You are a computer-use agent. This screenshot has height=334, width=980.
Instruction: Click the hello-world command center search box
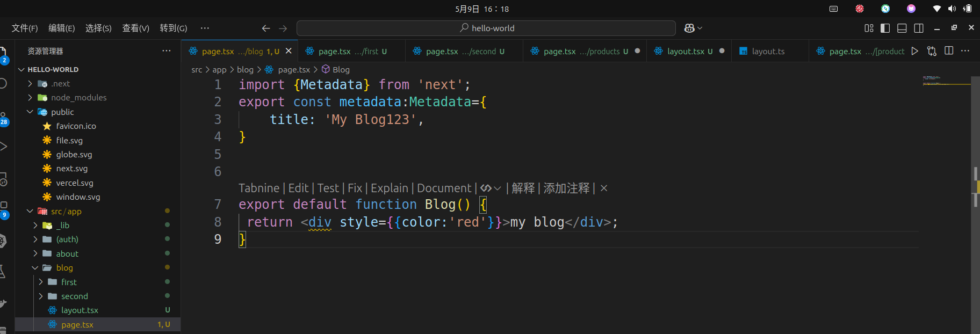(x=486, y=28)
